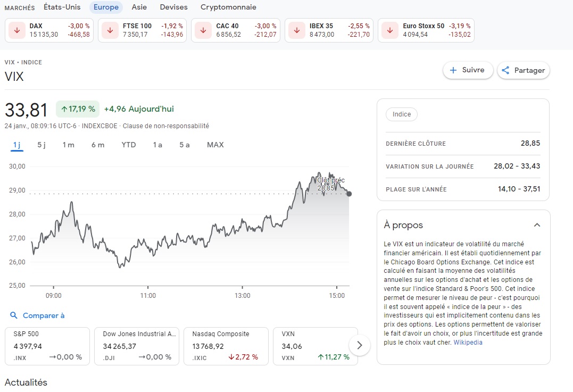
Task: Click the chart's current price endpoint dot
Action: [x=349, y=194]
